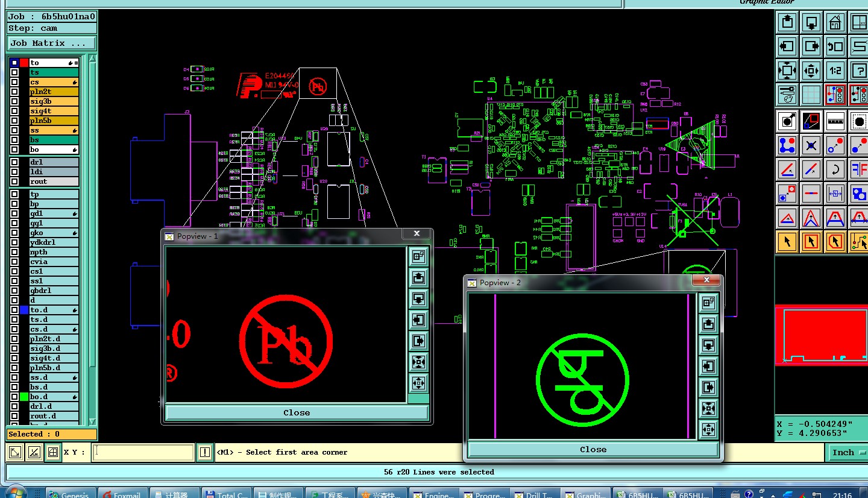
Task: Toggle display checkbox for layer gko
Action: click(x=14, y=233)
